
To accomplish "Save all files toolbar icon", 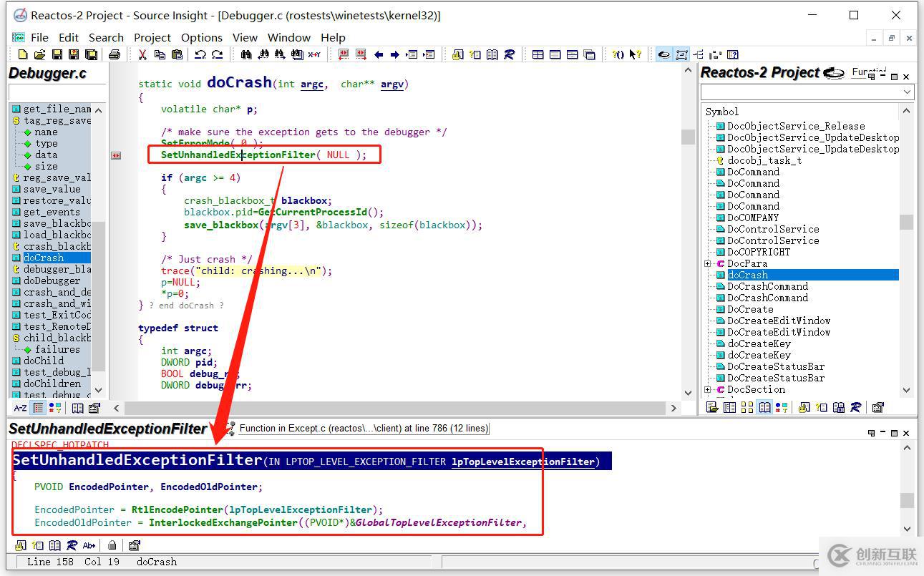I will click(x=91, y=54).
